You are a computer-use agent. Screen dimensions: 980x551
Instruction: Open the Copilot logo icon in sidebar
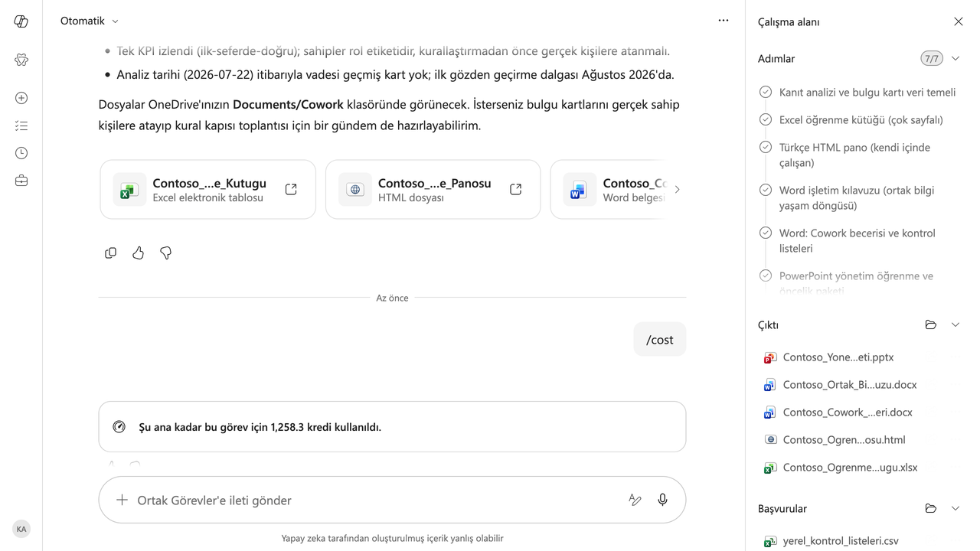click(21, 21)
